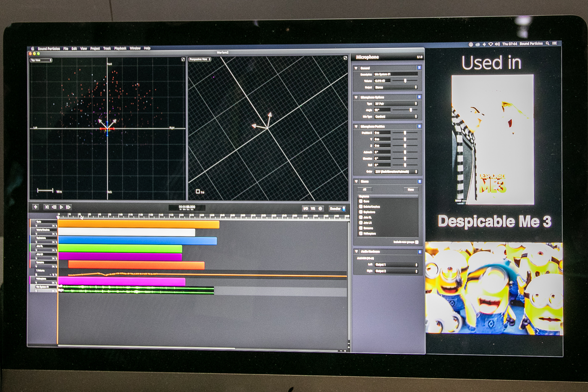Toggle the I/O button in transport bar
The height and width of the screenshot is (392, 588).
305,208
